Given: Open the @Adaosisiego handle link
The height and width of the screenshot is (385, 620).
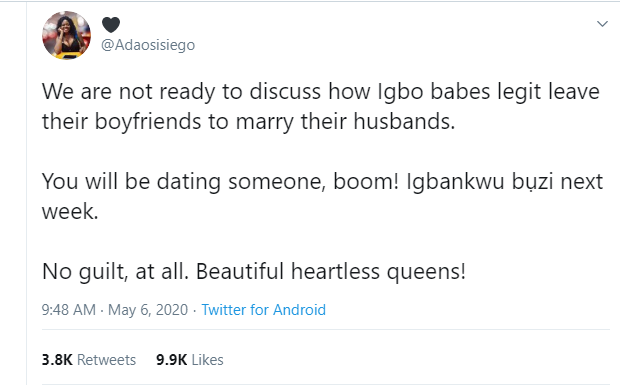Looking at the screenshot, I should 148,45.
